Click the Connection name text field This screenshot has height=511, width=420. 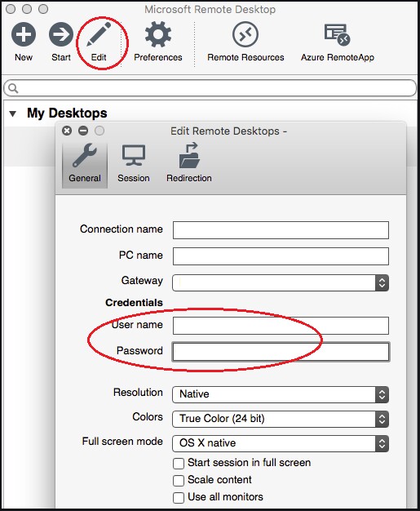(281, 230)
